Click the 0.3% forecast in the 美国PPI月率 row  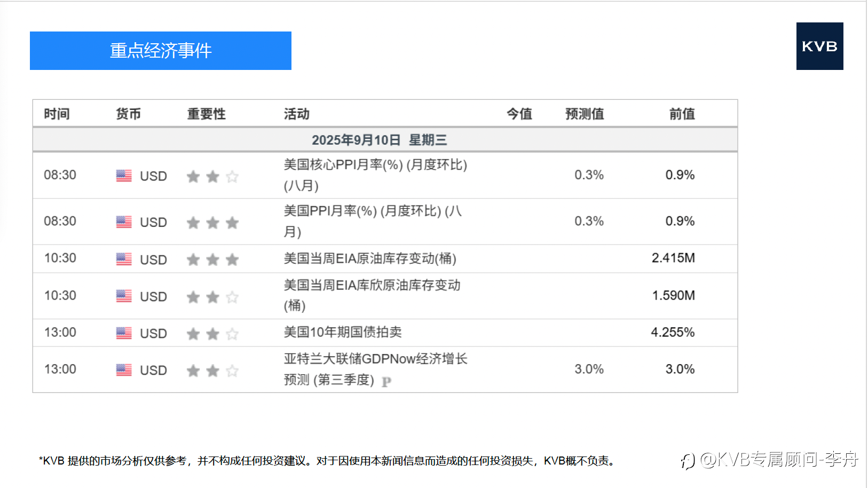coord(589,221)
